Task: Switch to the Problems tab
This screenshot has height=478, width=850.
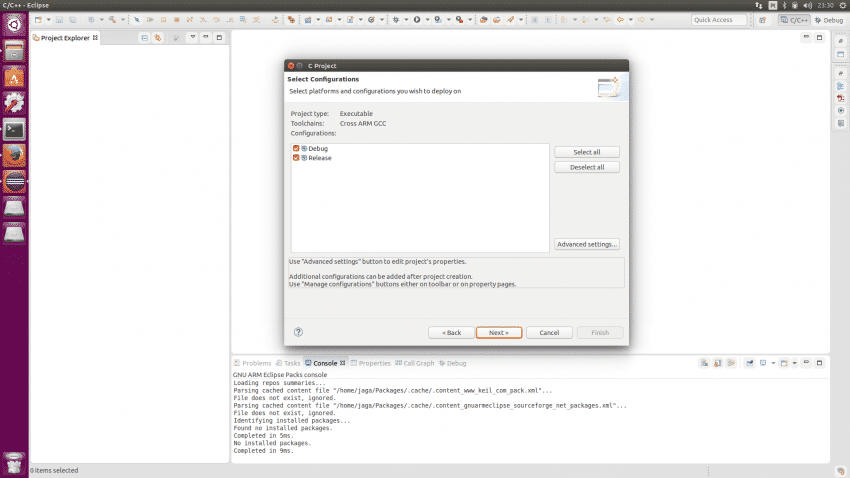Action: tap(253, 363)
